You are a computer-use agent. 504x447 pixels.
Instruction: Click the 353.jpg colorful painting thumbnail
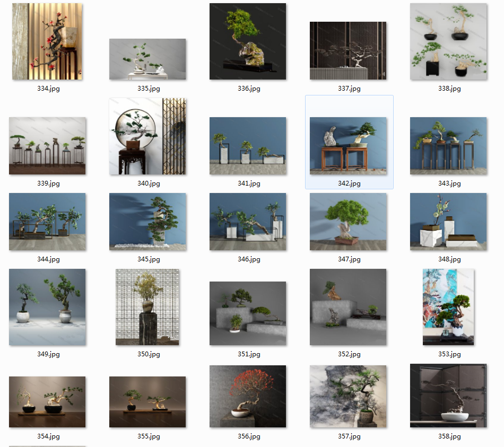(x=448, y=307)
